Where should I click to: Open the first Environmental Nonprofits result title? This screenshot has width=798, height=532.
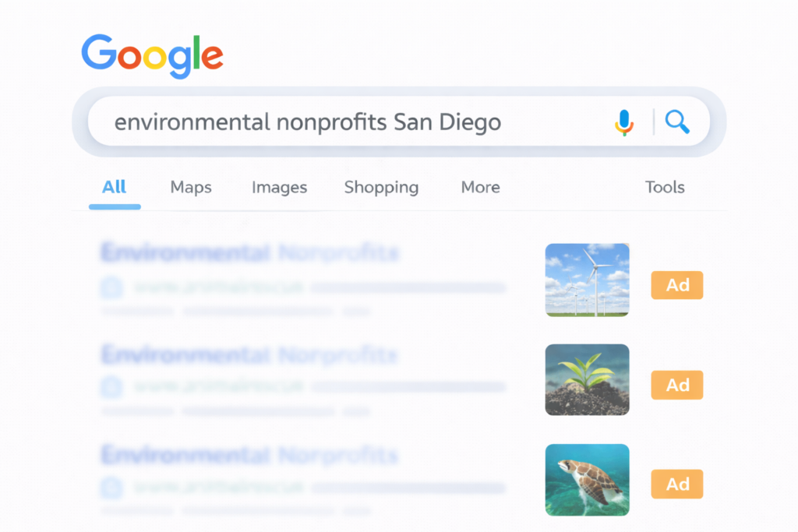pyautogui.click(x=249, y=254)
